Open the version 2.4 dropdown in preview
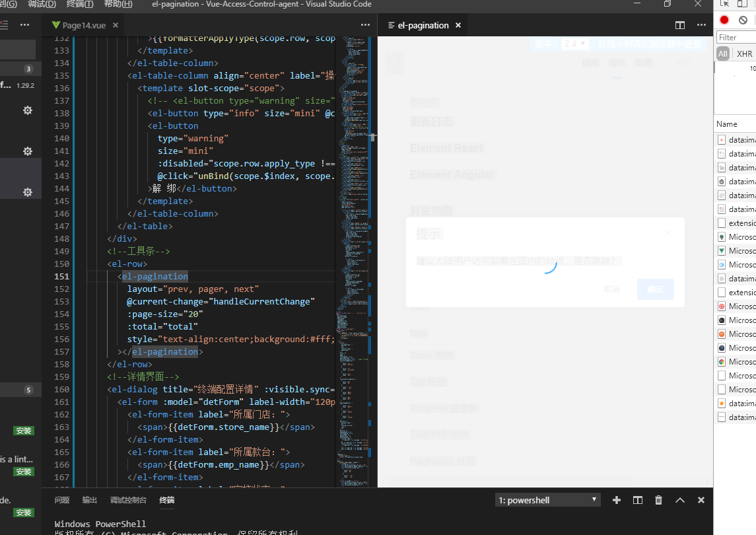 (x=575, y=44)
